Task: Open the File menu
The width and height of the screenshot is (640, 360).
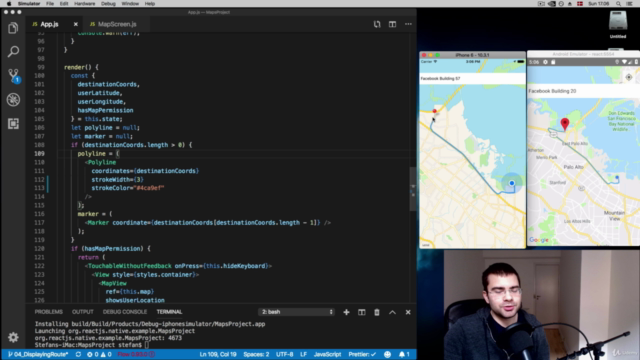Action: click(x=50, y=4)
